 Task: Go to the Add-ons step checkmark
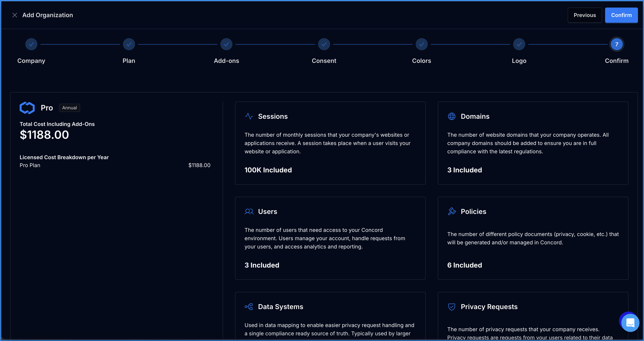tap(226, 44)
